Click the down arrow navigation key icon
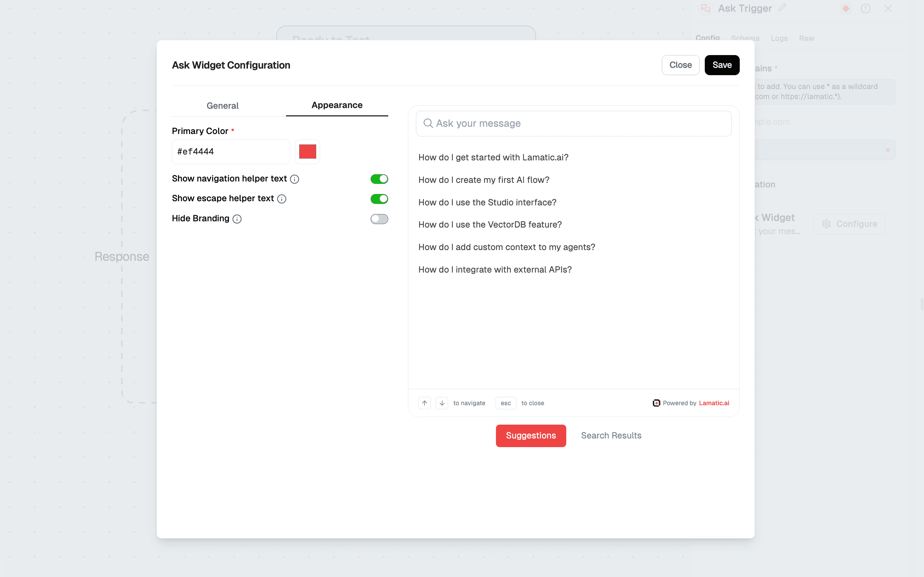924x577 pixels. pos(442,403)
